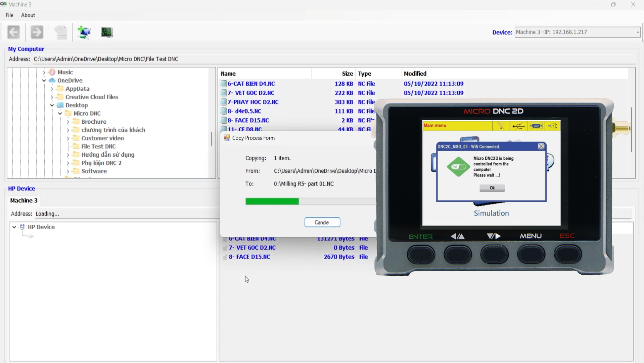
Task: Click the serial port icon on device screen
Action: [x=536, y=126]
